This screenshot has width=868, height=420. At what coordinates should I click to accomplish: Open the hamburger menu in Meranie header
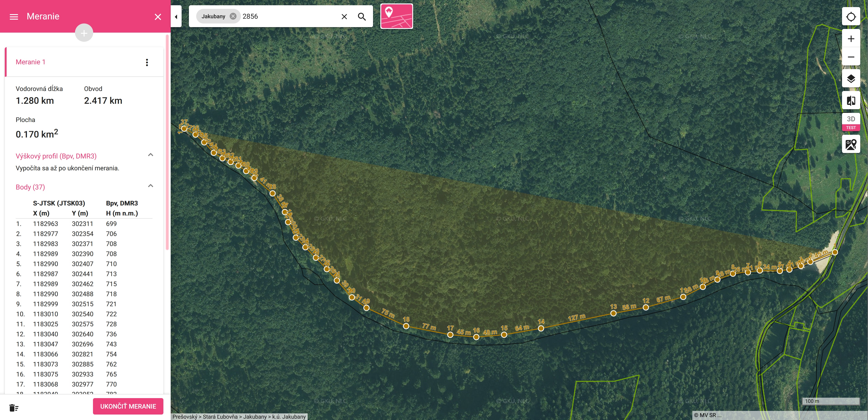pyautogui.click(x=14, y=16)
